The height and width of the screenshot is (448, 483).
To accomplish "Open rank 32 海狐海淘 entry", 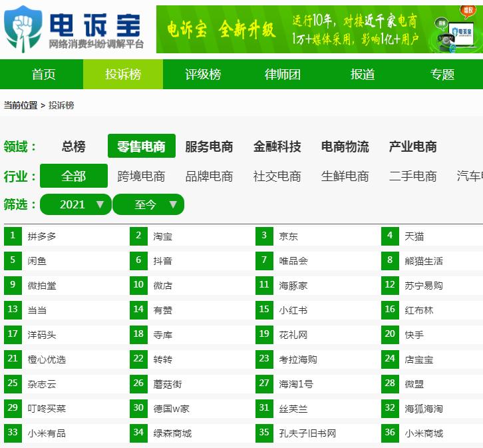I will (424, 409).
